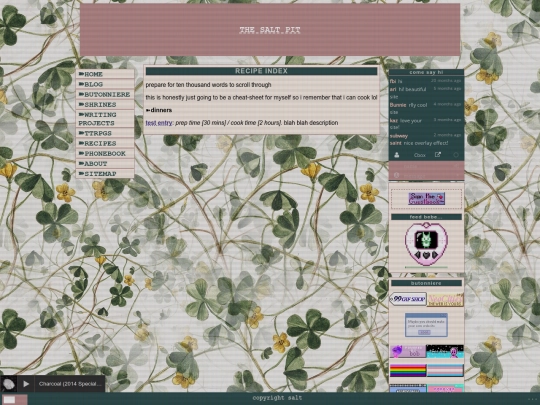Open the chatbox user profile icon
540x405 pixels.
pos(397,155)
